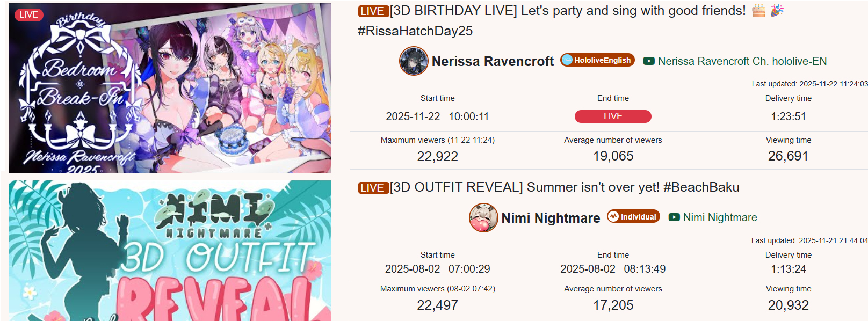Click the #RissaHatchDay25 hashtag text

(x=415, y=31)
